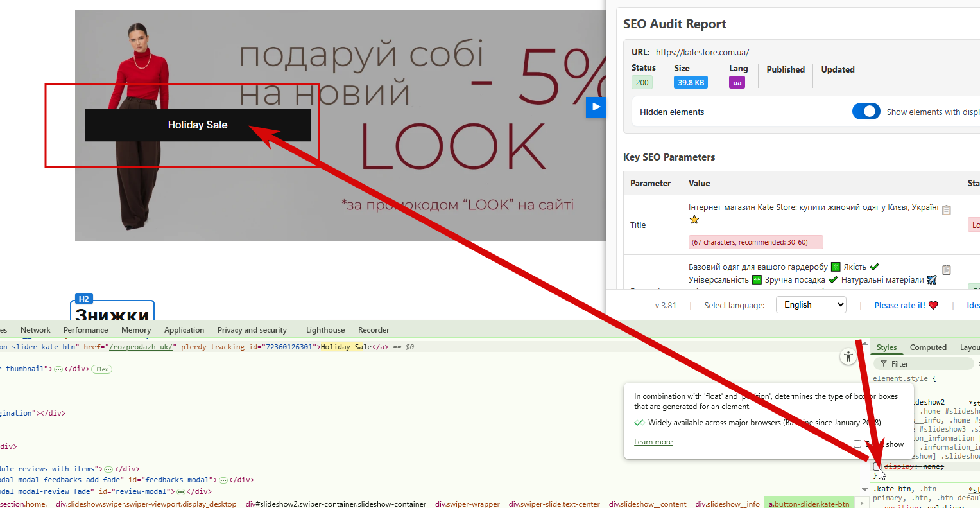Select div.swiper-wrapper breadcrumb

(x=467, y=504)
